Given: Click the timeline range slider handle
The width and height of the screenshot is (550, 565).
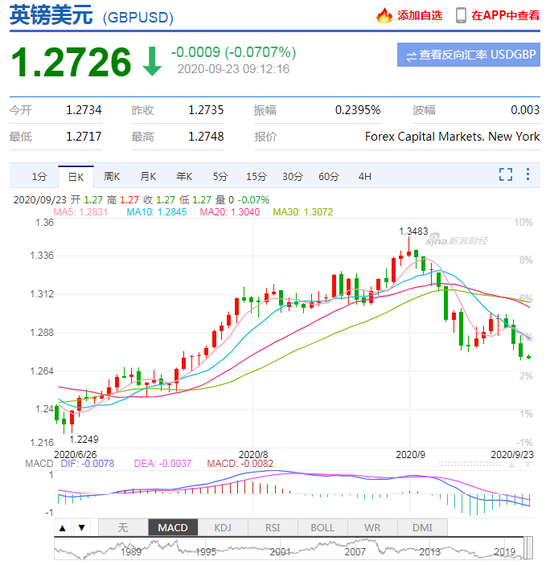Looking at the screenshot, I should [x=528, y=548].
